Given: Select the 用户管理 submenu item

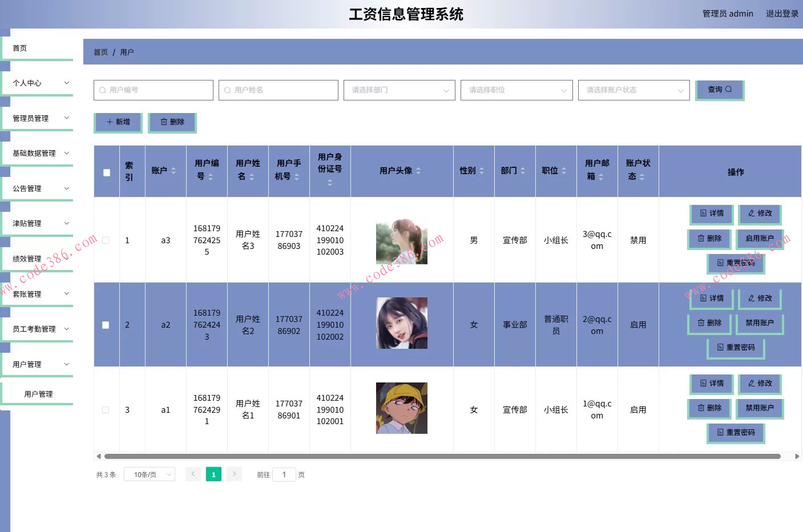Looking at the screenshot, I should click(38, 394).
